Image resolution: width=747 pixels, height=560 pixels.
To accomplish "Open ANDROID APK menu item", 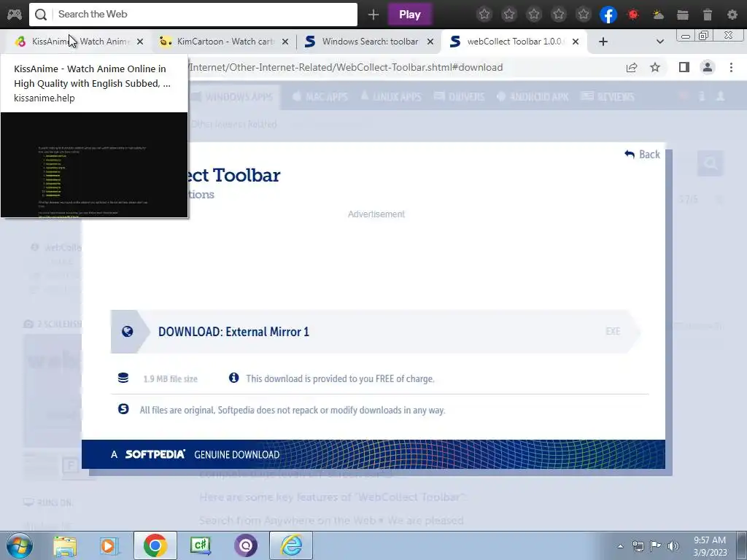I will tap(533, 97).
